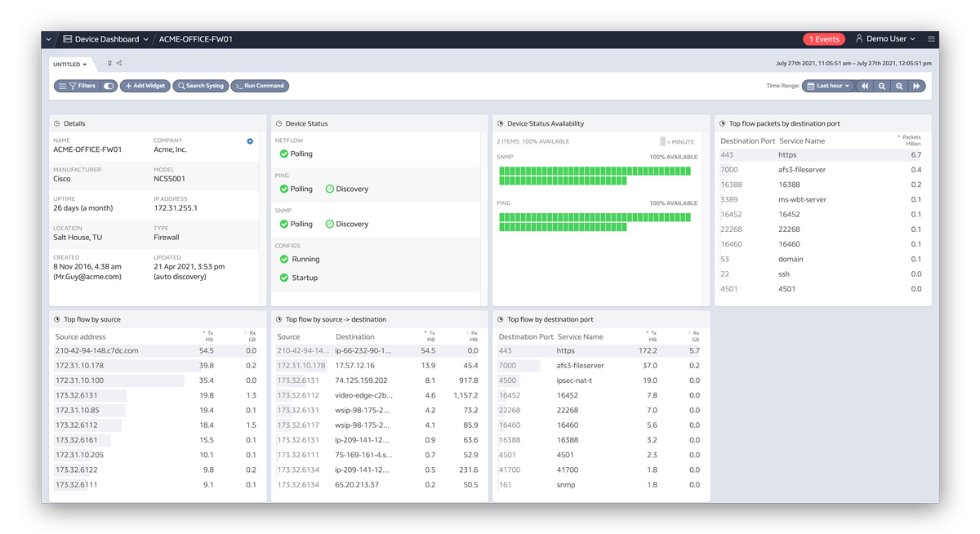This screenshot has height=534, width=980.
Task: Select destination 17.57.12.16
Action: point(354,366)
